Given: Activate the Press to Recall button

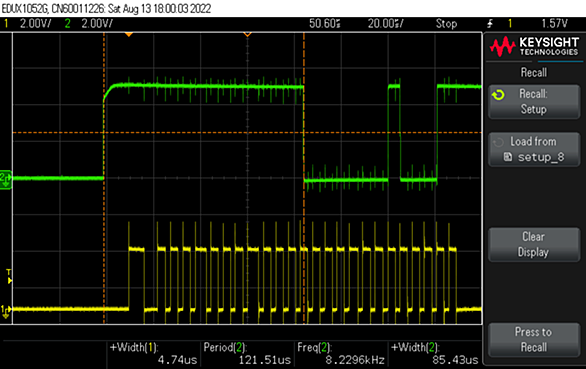Looking at the screenshot, I should [x=534, y=339].
